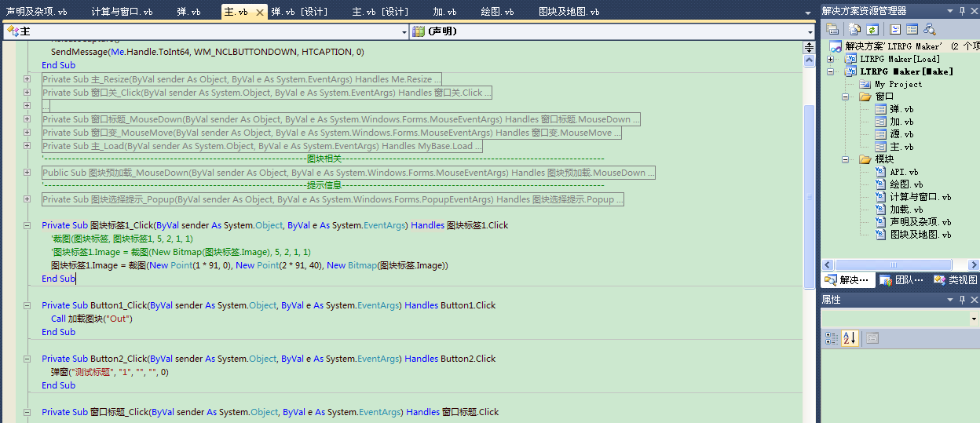Click the Properties icon in Solution Explorer toolbar
The image size is (980, 423).
(833, 29)
